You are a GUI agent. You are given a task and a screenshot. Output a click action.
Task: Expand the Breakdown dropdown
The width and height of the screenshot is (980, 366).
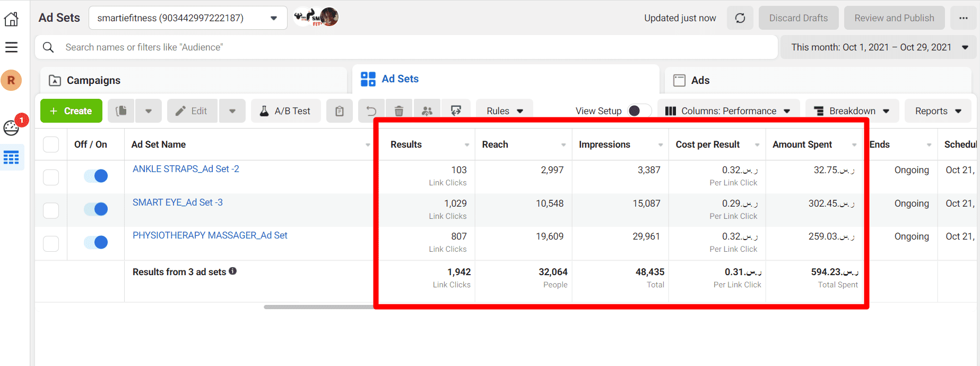852,111
